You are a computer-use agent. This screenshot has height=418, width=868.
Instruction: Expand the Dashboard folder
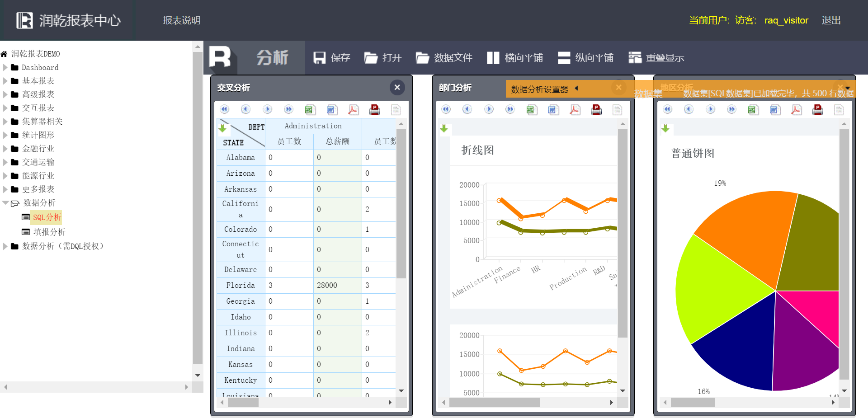[x=5, y=67]
